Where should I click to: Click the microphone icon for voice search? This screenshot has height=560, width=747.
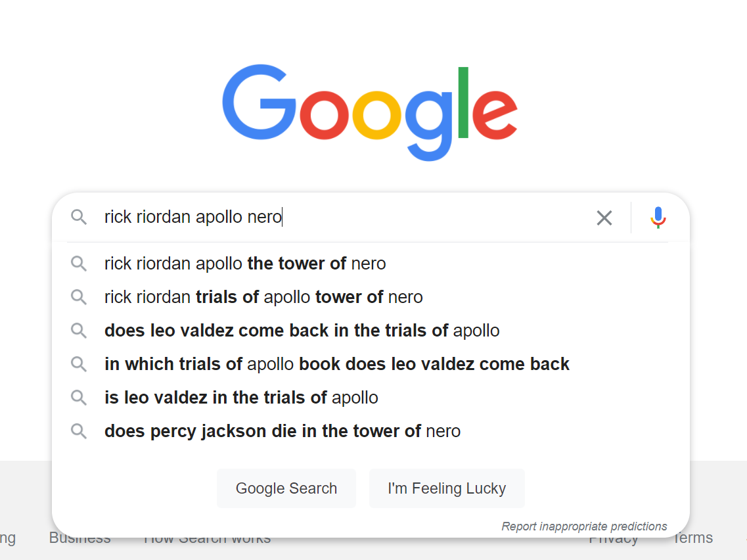(658, 217)
